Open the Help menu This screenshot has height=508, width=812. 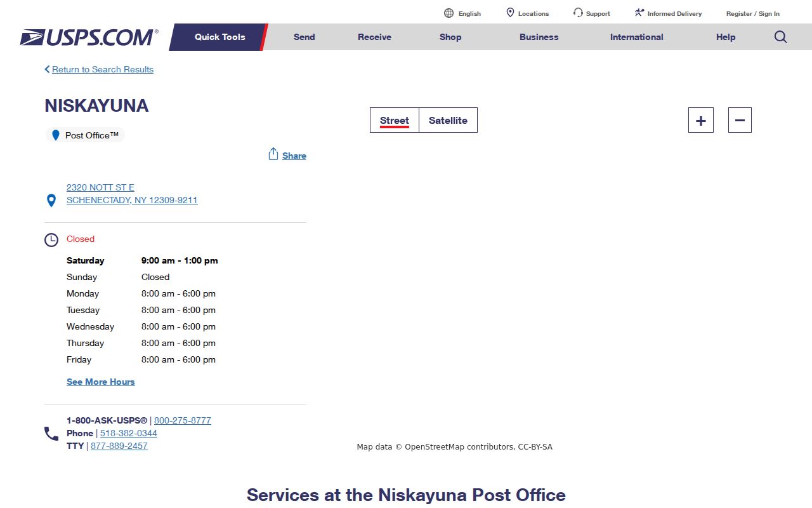726,37
